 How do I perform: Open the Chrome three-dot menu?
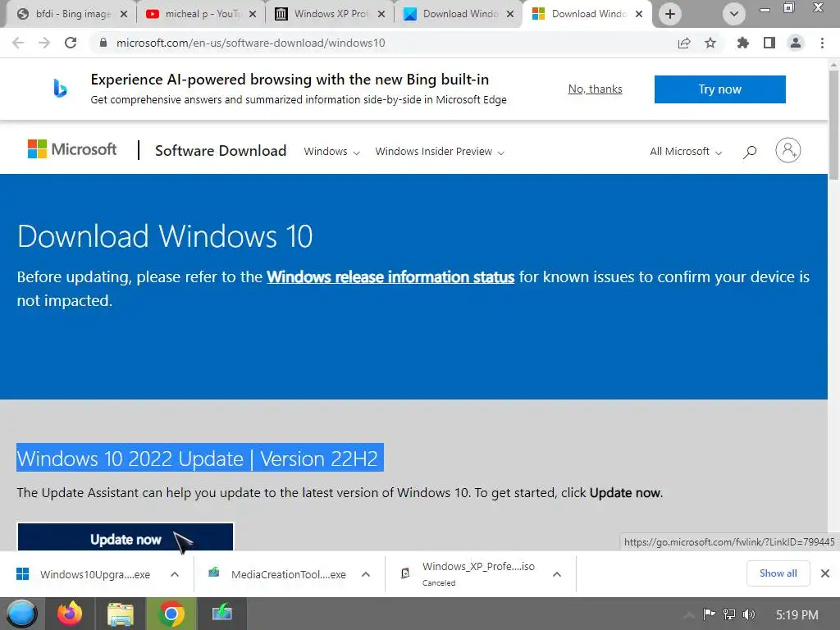coord(822,43)
